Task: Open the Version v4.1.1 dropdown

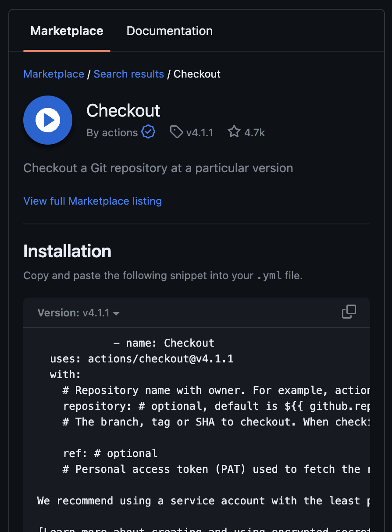Action: 79,313
